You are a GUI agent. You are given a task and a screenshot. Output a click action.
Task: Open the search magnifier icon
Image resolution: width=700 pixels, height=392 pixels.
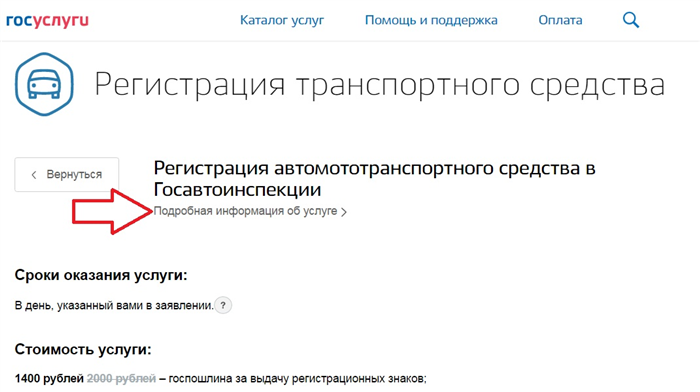click(631, 20)
